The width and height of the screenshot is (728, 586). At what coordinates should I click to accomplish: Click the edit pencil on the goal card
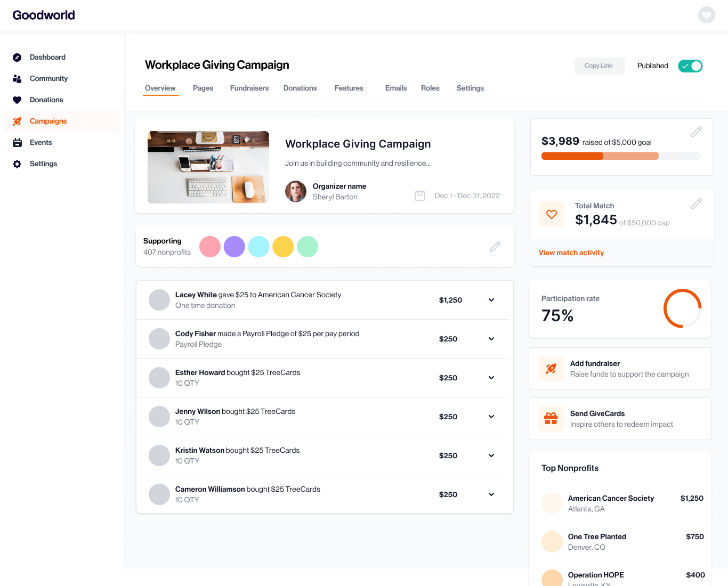coord(696,132)
